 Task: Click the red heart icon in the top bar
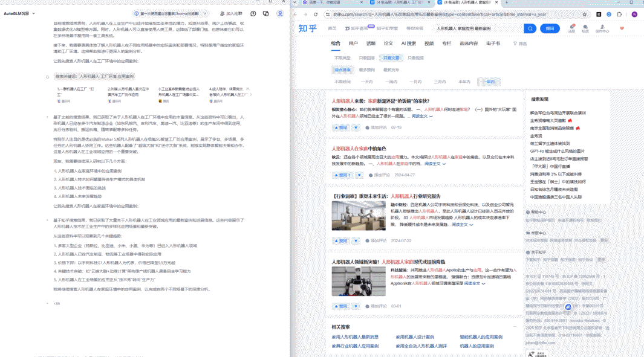tap(622, 28)
